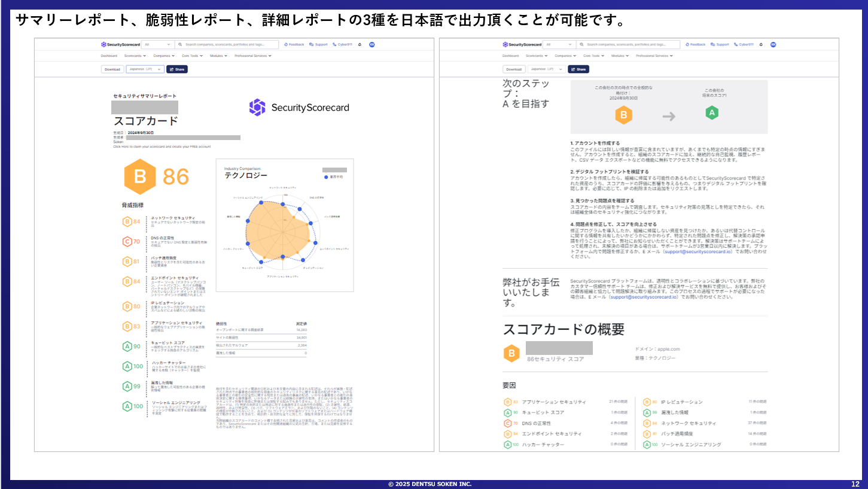Screen dimensions: 868x489
Task: Expand Scorecards menu in left screenshot
Action: tap(135, 56)
